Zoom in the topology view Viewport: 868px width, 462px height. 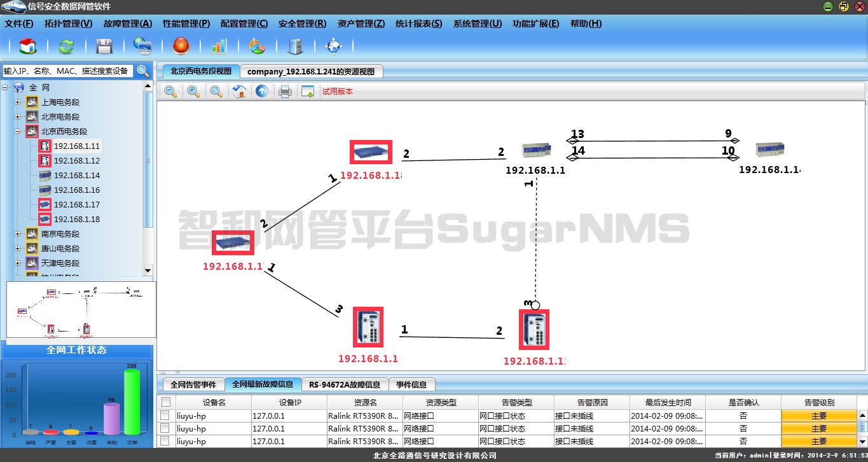coord(193,92)
